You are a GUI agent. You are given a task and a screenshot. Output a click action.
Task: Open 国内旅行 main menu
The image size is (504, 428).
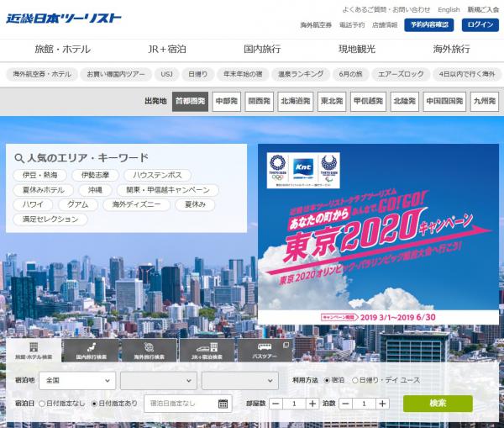click(262, 50)
